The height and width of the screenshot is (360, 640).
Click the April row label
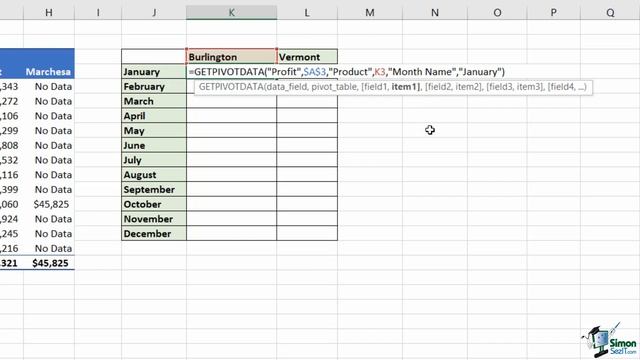click(x=154, y=116)
